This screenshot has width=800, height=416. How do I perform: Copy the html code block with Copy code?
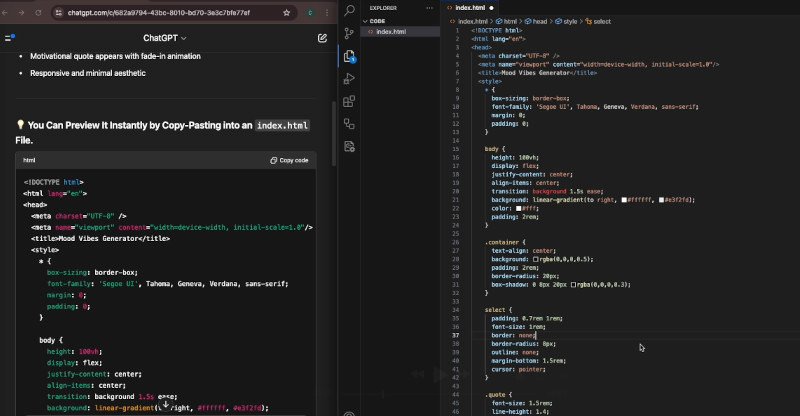(x=289, y=160)
